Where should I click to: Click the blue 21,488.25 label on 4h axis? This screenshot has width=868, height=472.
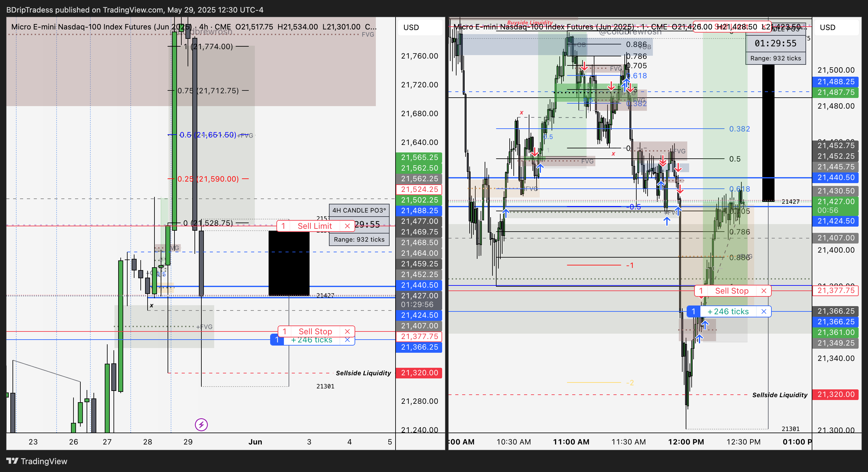419,211
